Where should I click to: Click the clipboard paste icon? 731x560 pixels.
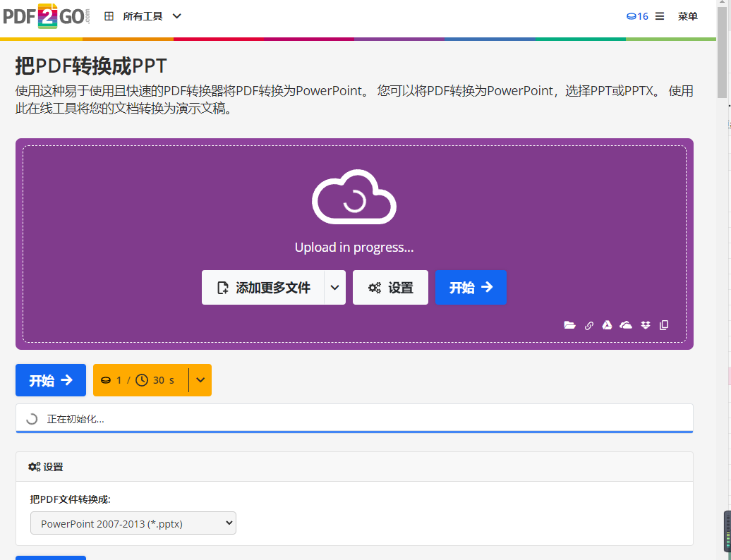[x=664, y=325]
